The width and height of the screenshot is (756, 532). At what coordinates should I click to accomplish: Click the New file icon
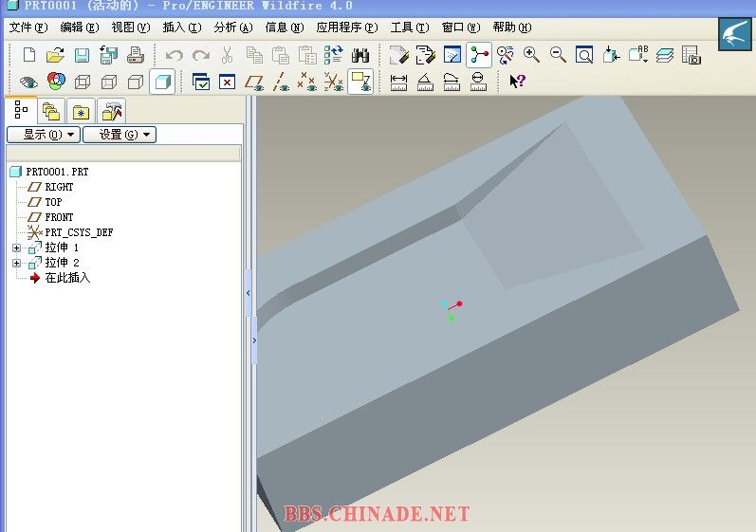tap(29, 55)
